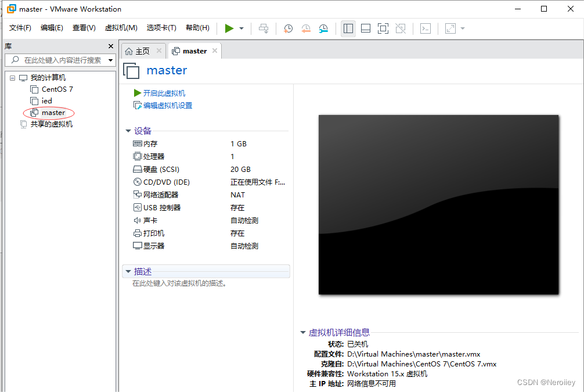Open the 选项卡(T) menu

[161, 28]
